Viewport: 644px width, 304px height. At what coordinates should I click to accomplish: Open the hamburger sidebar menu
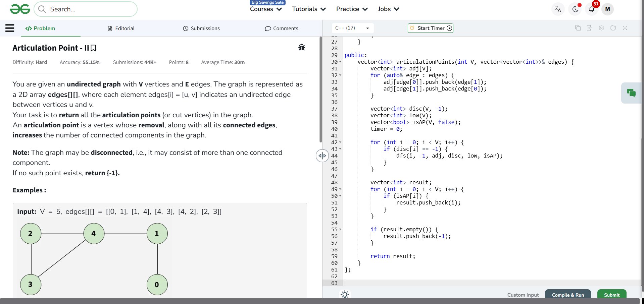(x=10, y=28)
